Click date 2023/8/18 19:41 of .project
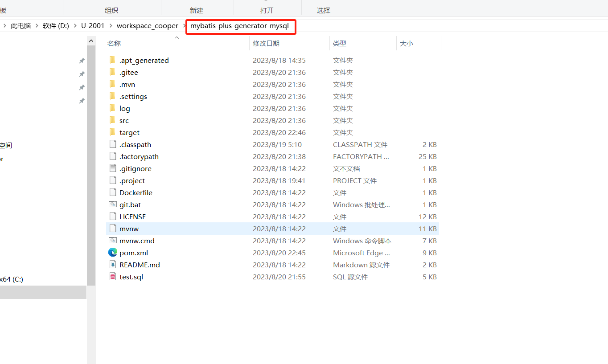 point(279,180)
